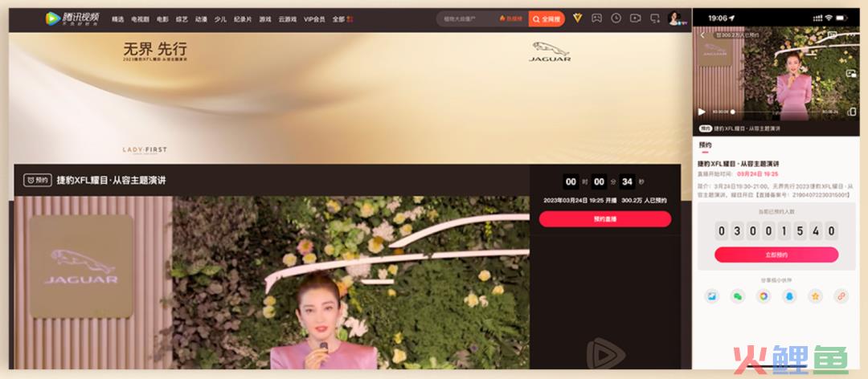Click the 300.2万 人已预约 count
This screenshot has height=379, width=868.
(x=645, y=200)
